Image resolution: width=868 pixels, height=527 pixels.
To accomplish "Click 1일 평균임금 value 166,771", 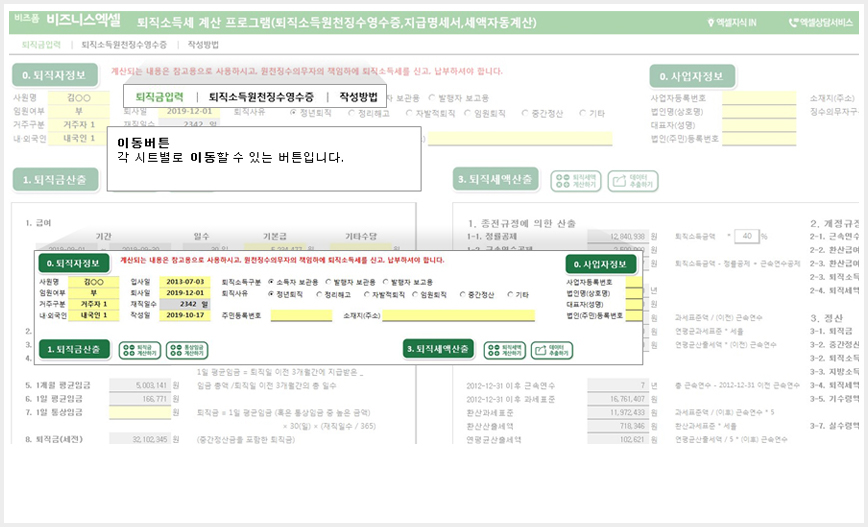I will click(140, 399).
